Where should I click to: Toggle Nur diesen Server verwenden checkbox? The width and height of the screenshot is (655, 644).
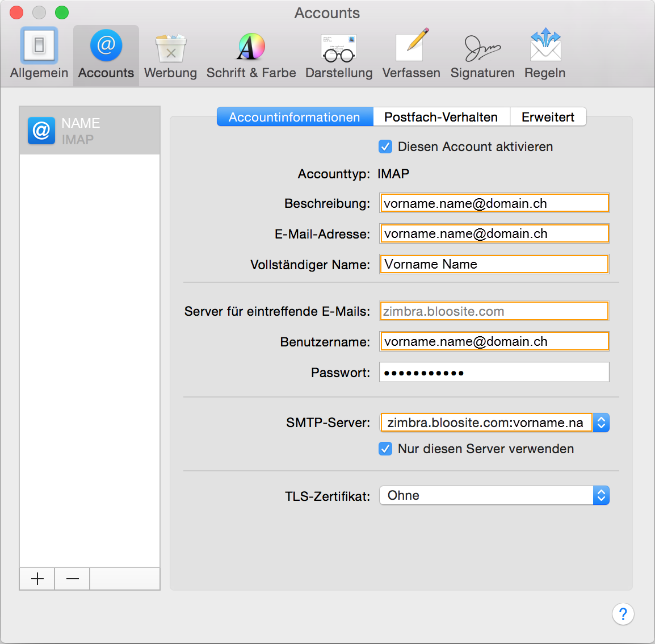pyautogui.click(x=385, y=449)
